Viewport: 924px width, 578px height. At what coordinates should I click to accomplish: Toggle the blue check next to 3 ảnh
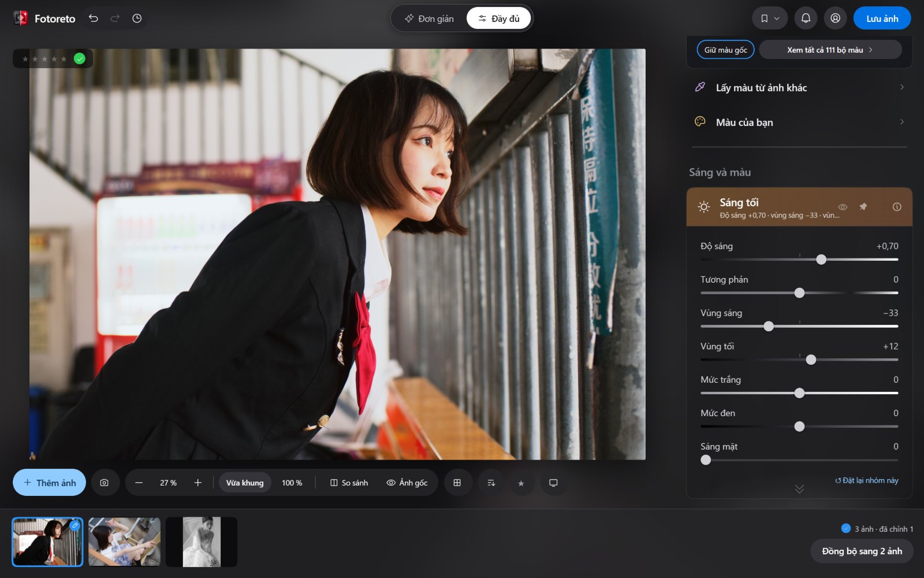tap(846, 528)
